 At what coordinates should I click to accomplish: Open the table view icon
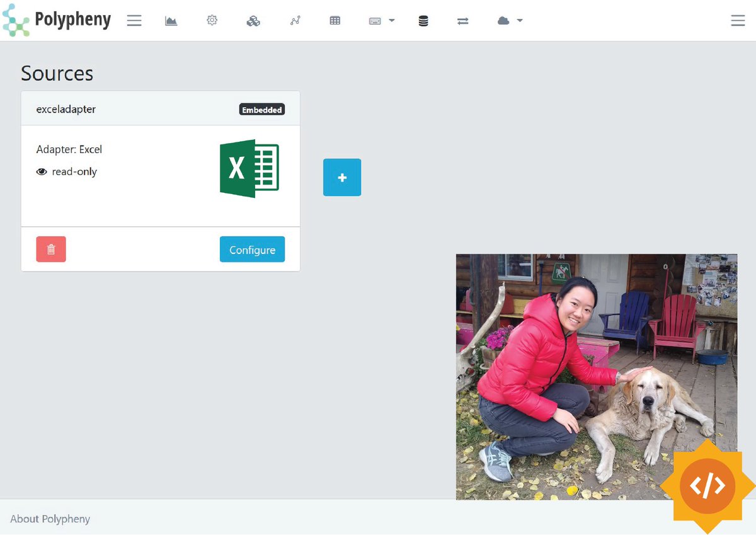[335, 21]
